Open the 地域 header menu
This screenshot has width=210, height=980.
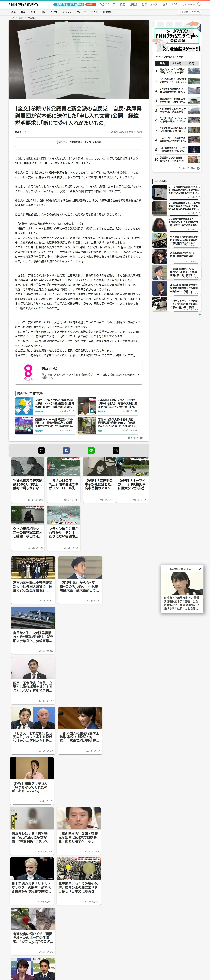tap(165, 5)
